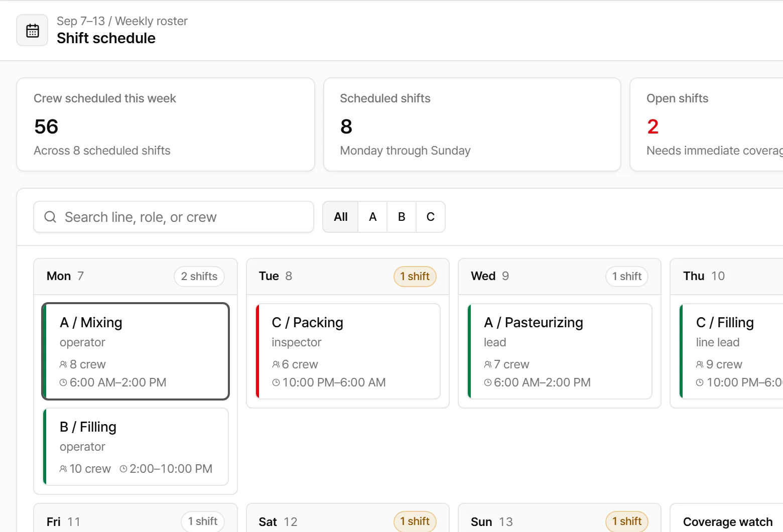Filter by line C tab
Viewport: 783px width, 532px height.
coord(431,217)
